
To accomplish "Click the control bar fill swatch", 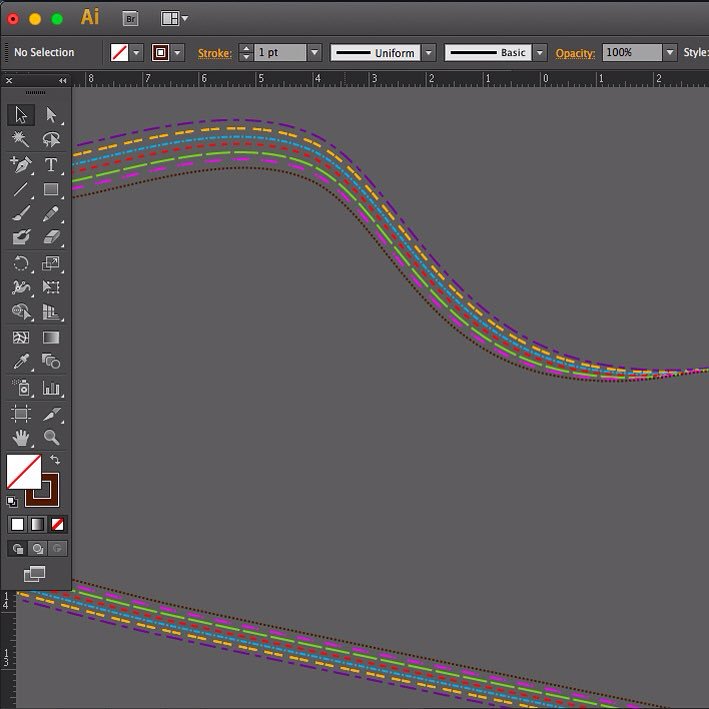I will coord(119,52).
